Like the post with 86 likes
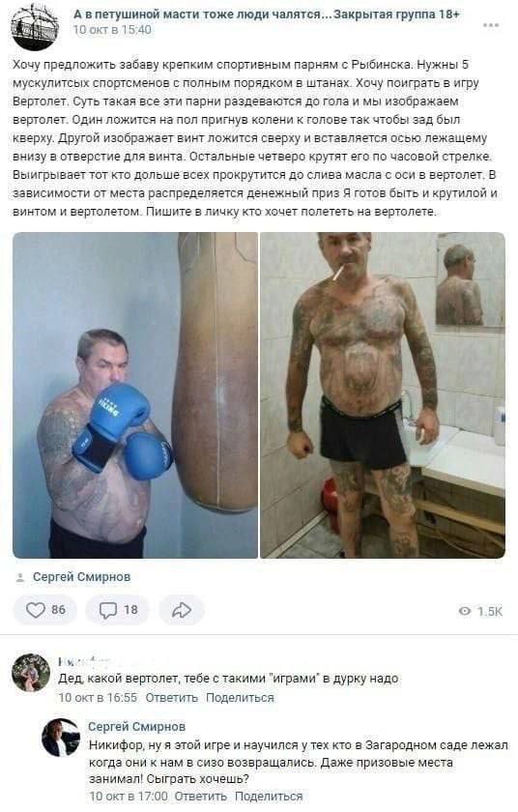518x812 pixels. click(45, 610)
